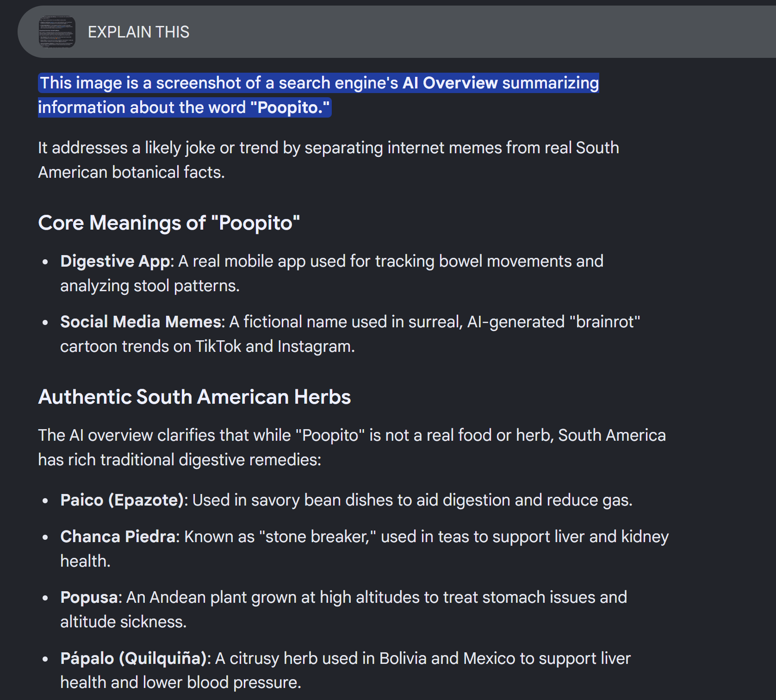Click the "Core Meanings of Poopito" heading

click(x=169, y=223)
